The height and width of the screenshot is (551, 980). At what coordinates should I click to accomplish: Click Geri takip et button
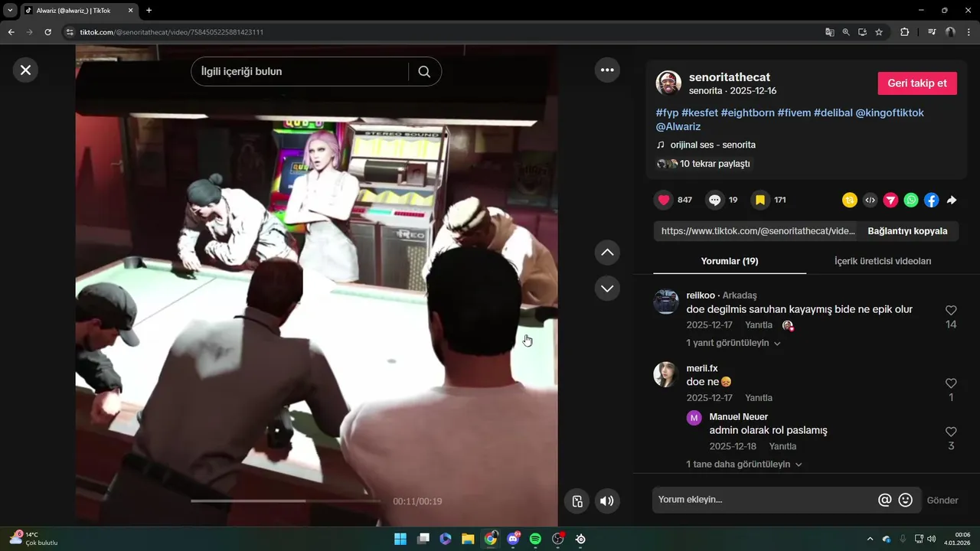[917, 83]
